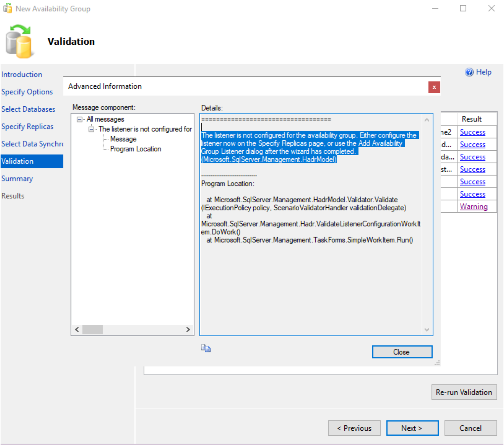The height and width of the screenshot is (445, 504).
Task: Click the Help question mark icon
Action: coord(469,72)
